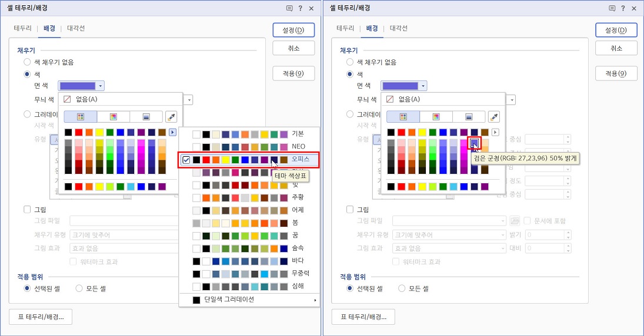Screen dimensions: 644x336
Task: Pick yellow swatch in right dialog top row
Action: (422, 132)
